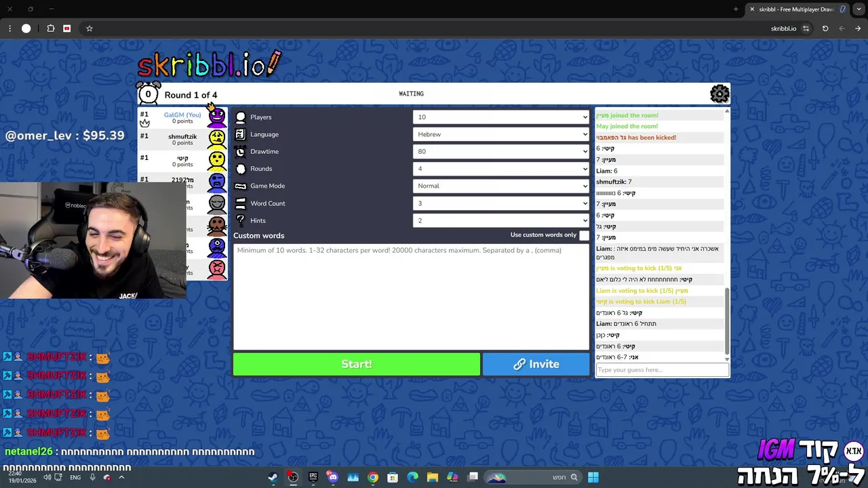Click shmuftzik's yellow avatar
The width and height of the screenshot is (868, 488).
click(216, 139)
